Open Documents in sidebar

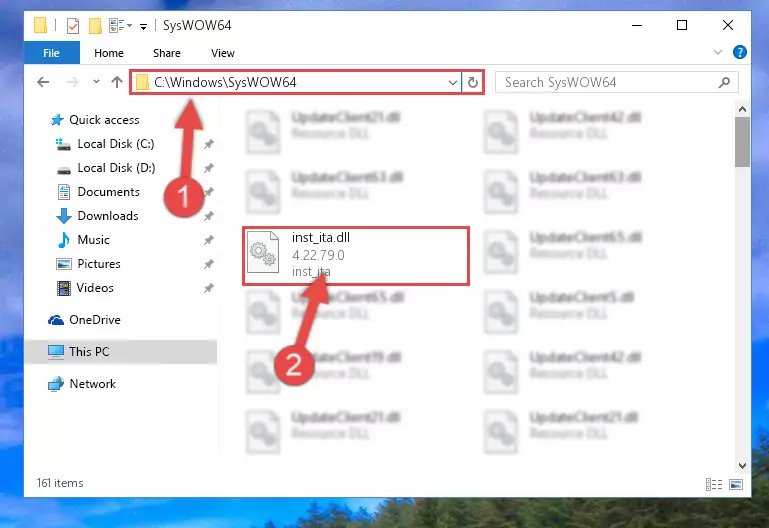coord(108,192)
